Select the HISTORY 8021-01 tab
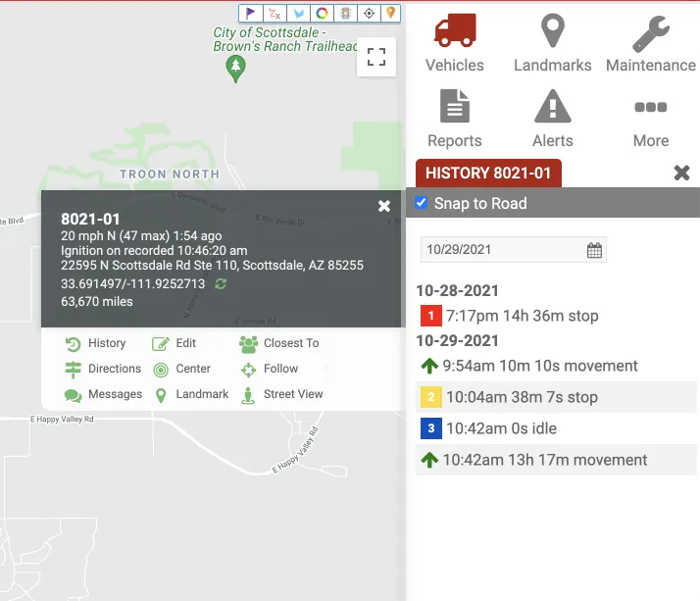Screen dimensions: 700x601 pos(488,174)
